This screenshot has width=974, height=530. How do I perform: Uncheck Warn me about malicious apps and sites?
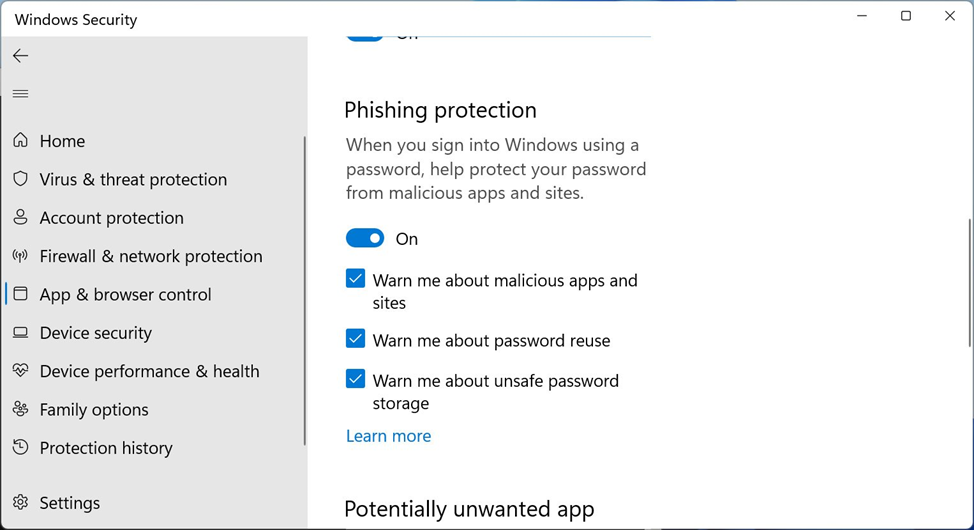(x=355, y=278)
